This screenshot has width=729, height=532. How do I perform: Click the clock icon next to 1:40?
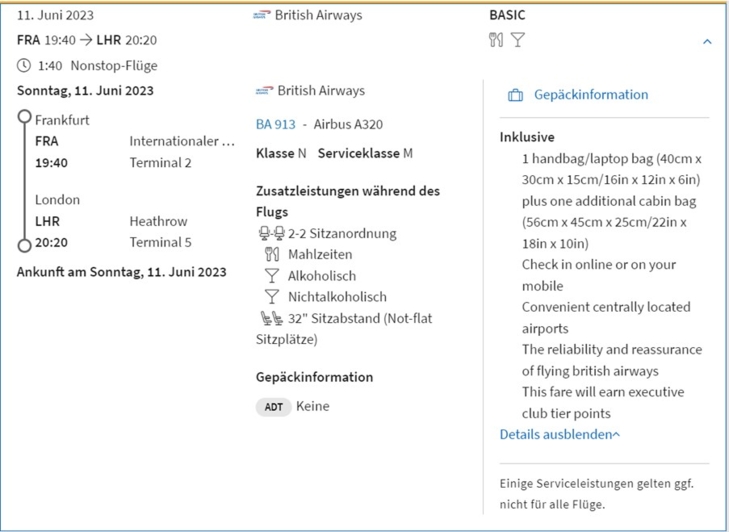pos(24,66)
